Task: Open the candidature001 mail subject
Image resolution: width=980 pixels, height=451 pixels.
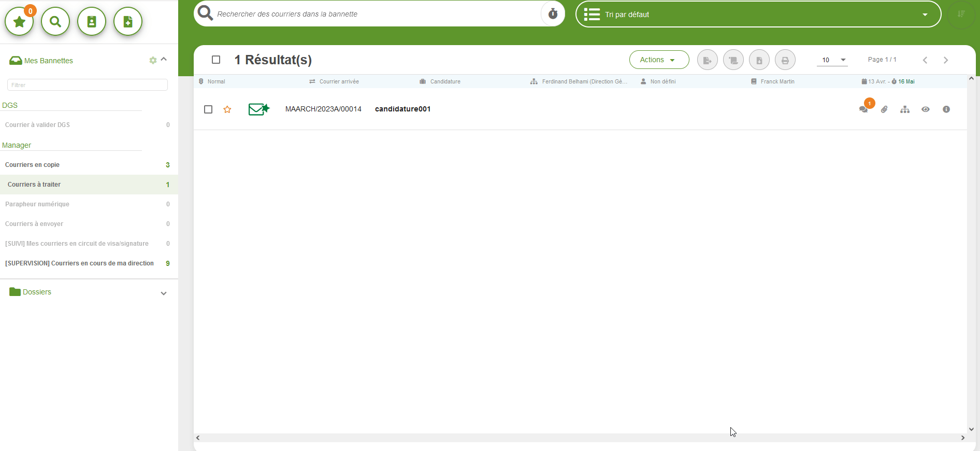Action: (x=402, y=109)
